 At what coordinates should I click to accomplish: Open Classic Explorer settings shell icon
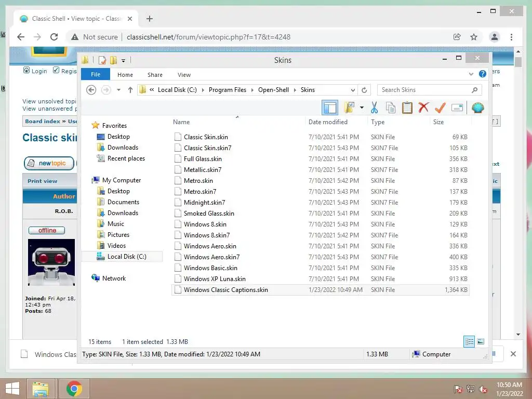[x=477, y=108]
